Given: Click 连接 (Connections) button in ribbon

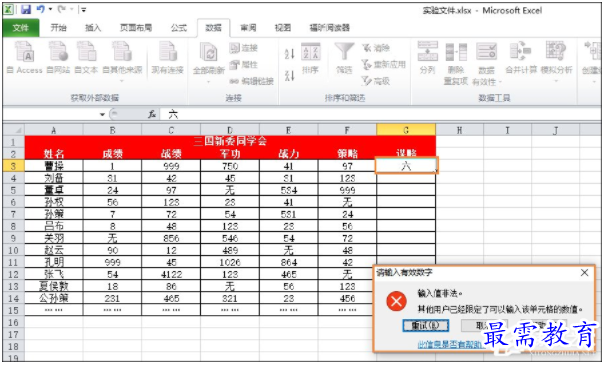Looking at the screenshot, I should click(x=243, y=48).
